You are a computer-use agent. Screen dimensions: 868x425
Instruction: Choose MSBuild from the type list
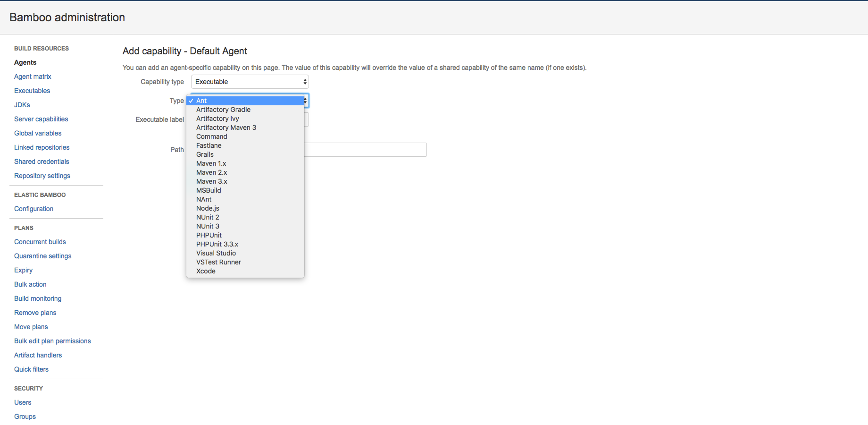[245, 190]
